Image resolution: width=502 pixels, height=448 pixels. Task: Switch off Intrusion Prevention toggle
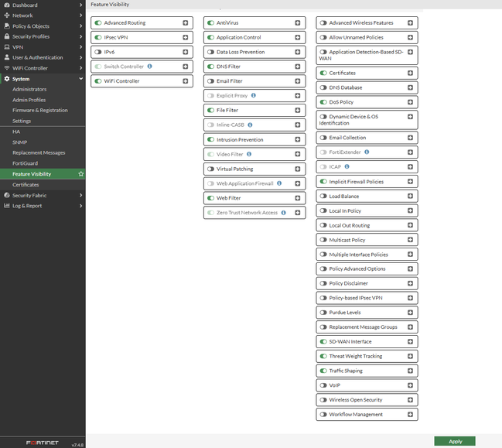pyautogui.click(x=210, y=139)
